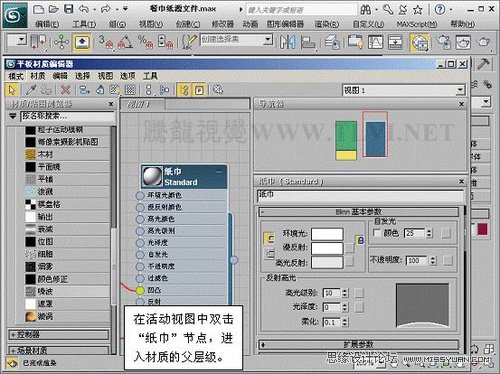Toggle the highlighted Parameter Editor icon
The width and height of the screenshot is (500, 374).
coord(199,90)
